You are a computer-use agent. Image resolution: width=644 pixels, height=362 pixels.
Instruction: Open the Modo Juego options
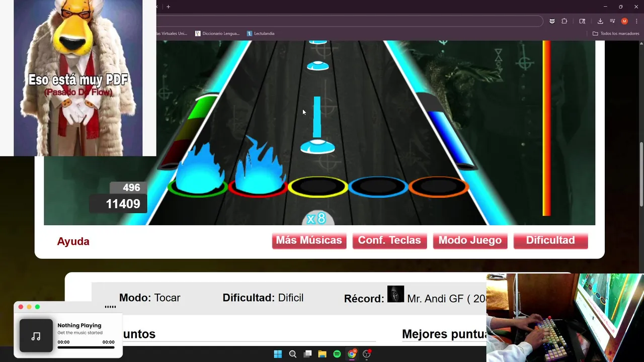pyautogui.click(x=470, y=240)
